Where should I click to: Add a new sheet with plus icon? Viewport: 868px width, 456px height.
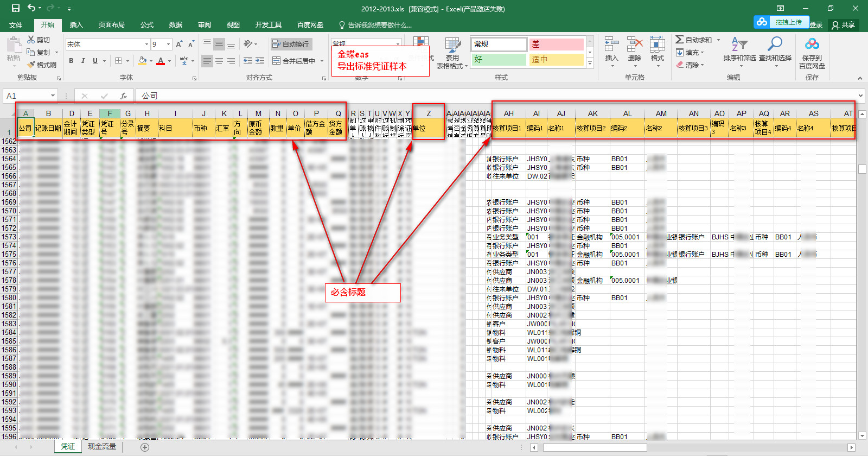(x=145, y=447)
